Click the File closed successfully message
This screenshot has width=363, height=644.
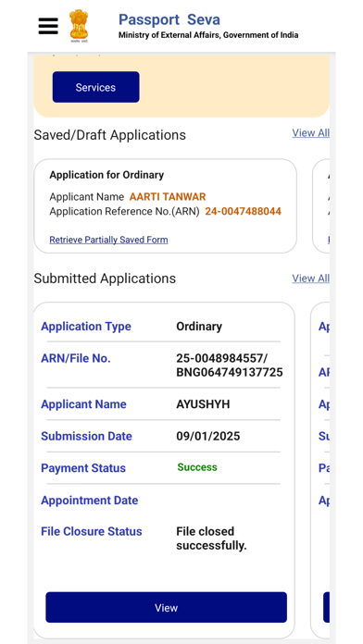pyautogui.click(x=211, y=539)
